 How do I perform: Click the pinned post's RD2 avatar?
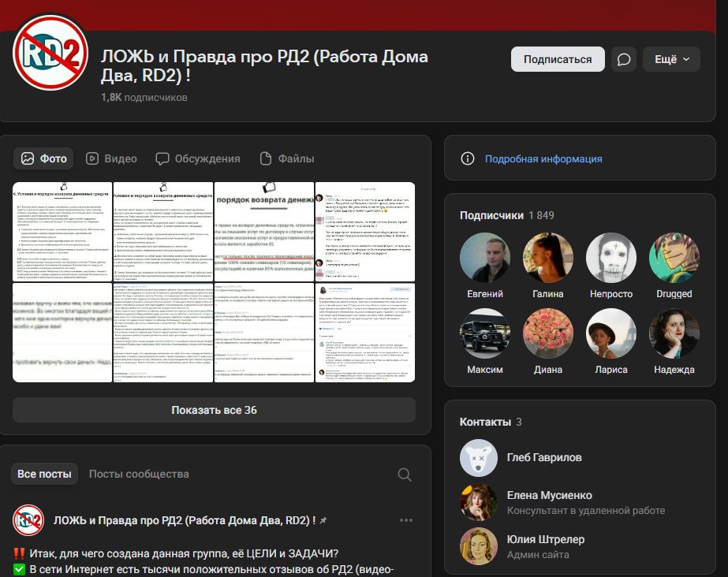(28, 520)
